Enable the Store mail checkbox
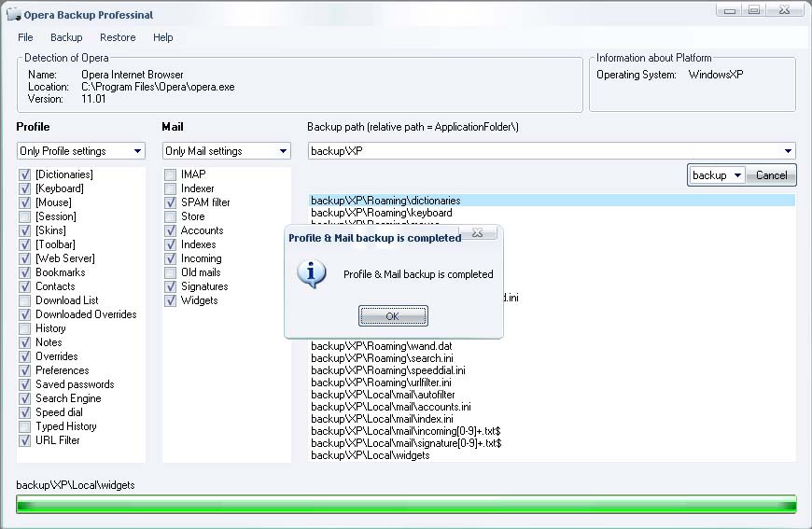 coord(171,216)
